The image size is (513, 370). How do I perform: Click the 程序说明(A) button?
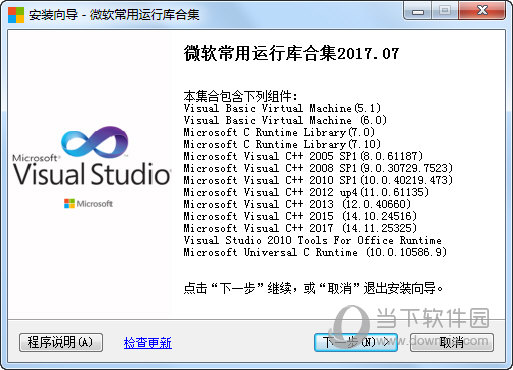(x=61, y=342)
